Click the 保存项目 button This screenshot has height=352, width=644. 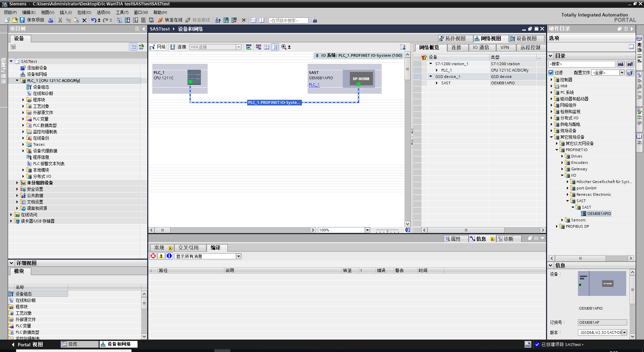point(32,20)
